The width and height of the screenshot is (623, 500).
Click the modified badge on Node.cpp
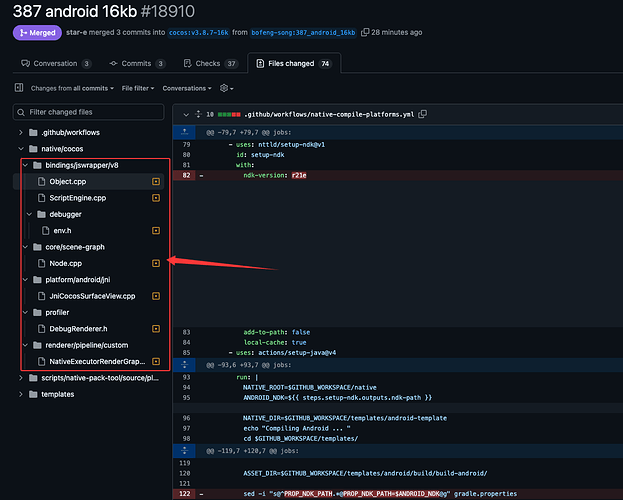156,263
